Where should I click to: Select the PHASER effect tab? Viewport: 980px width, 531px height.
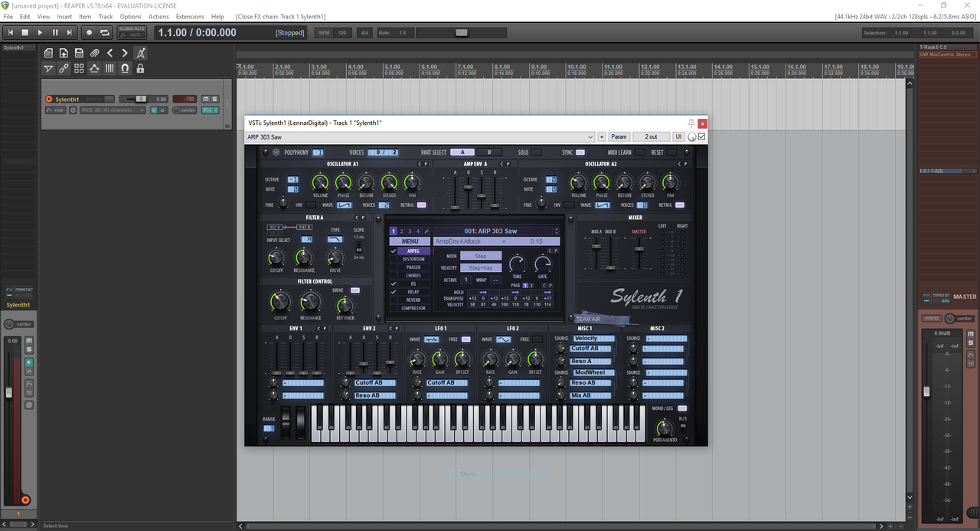tap(413, 267)
